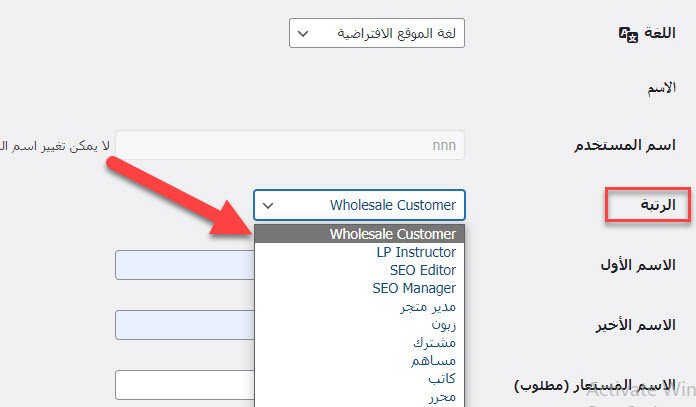Click the first name input field
The height and width of the screenshot is (407, 696).
(185, 265)
